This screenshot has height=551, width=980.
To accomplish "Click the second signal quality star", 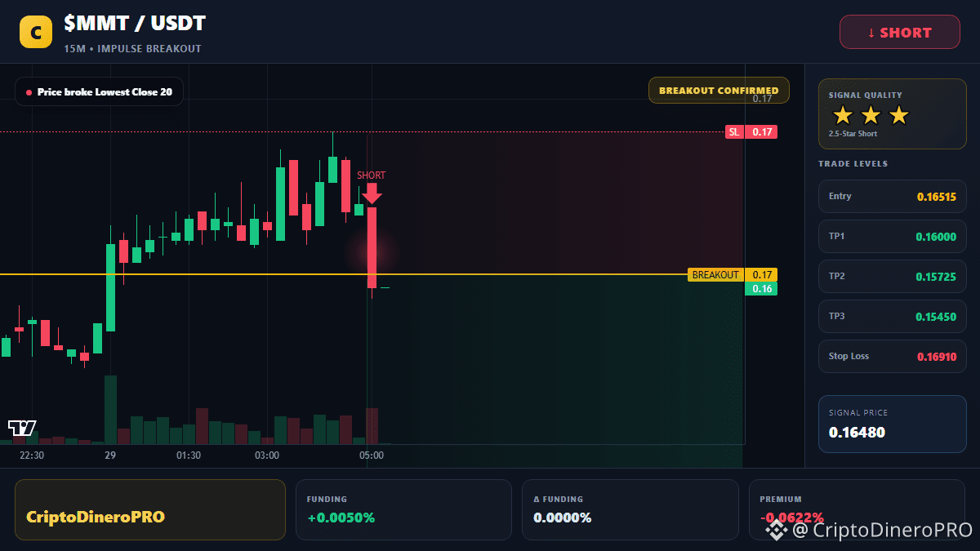I will click(871, 115).
